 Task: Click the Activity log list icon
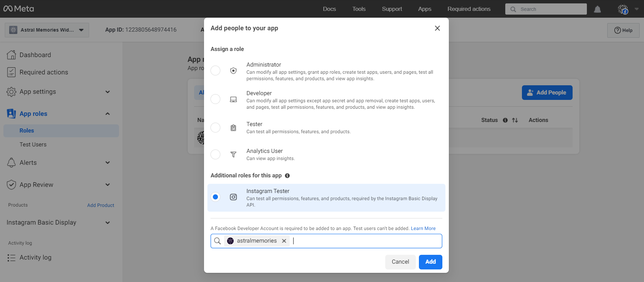(11, 258)
